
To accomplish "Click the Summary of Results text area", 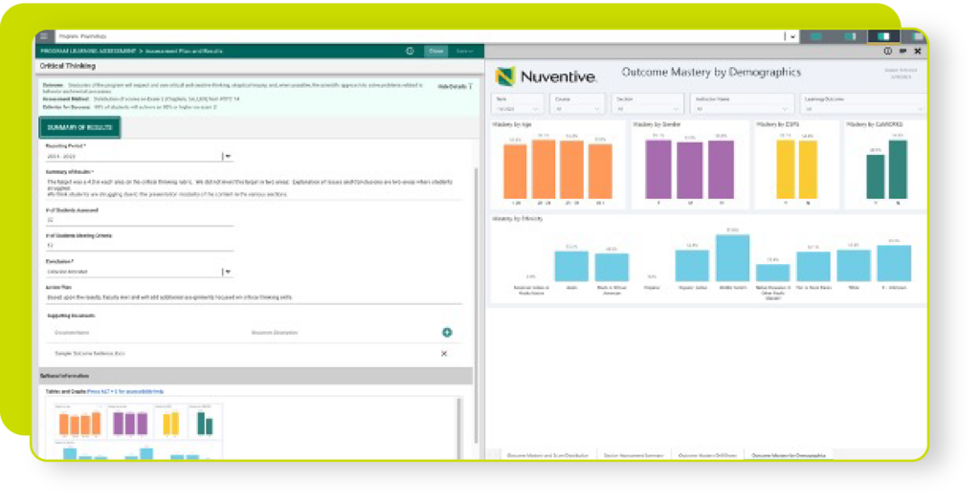I will 255,188.
